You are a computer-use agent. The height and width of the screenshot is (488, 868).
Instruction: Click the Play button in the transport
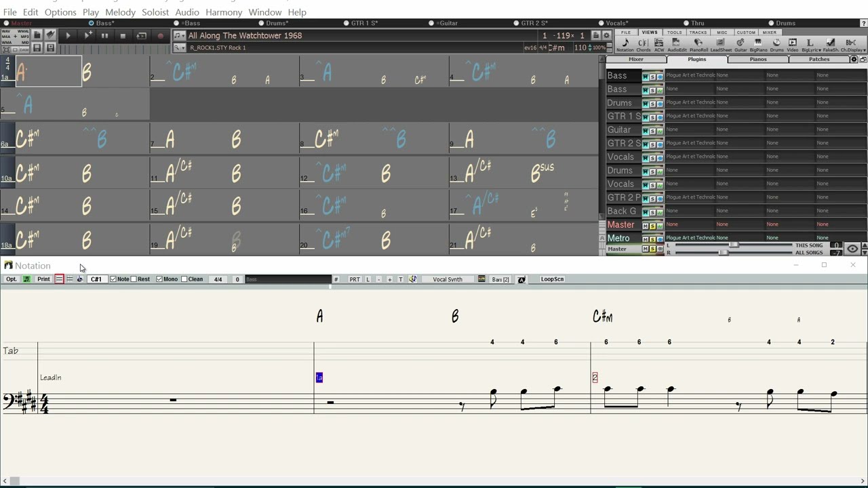(68, 35)
